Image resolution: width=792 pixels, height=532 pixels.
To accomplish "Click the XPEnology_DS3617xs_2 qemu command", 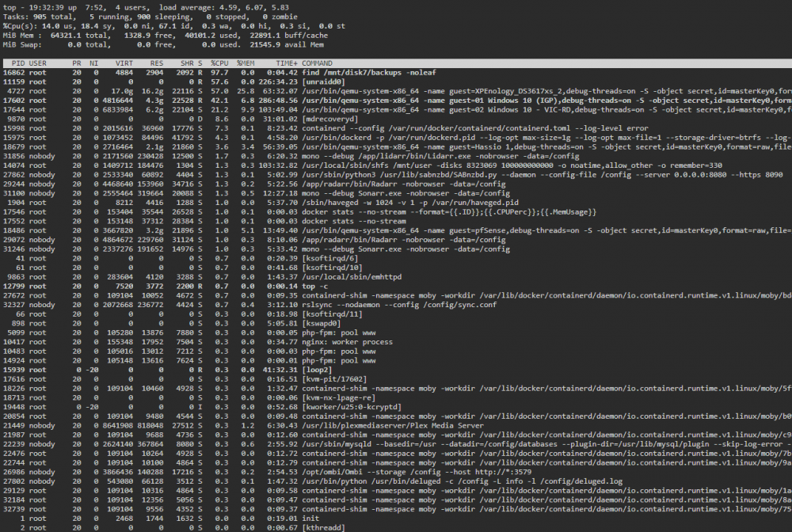I will click(x=546, y=91).
